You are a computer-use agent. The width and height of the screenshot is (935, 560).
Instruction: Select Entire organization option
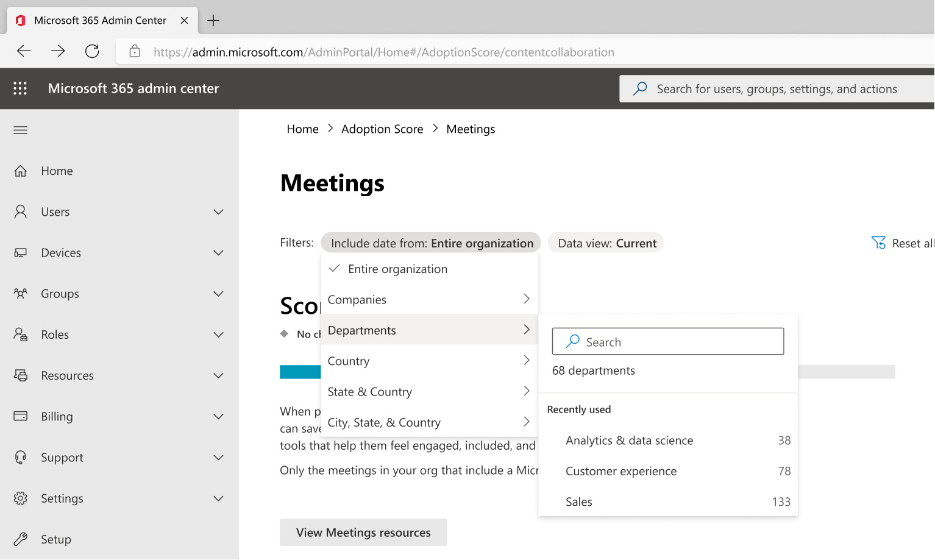430,269
